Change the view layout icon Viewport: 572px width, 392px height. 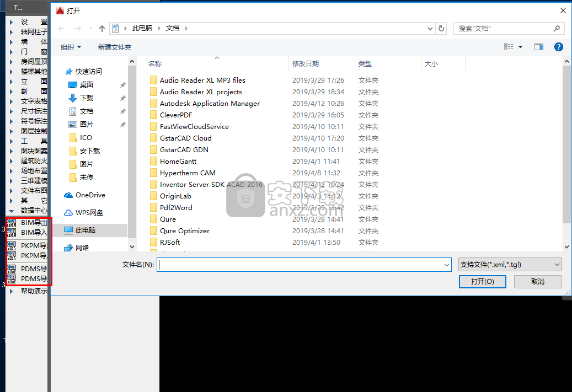coord(509,47)
